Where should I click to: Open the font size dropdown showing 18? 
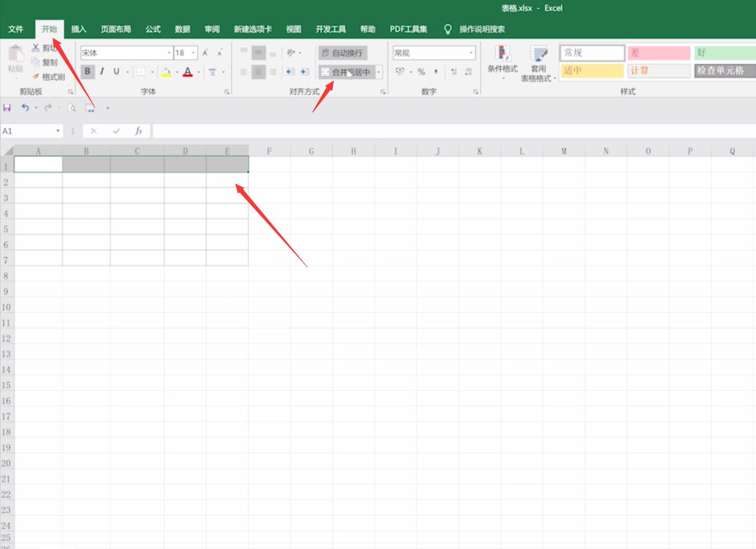pyautogui.click(x=194, y=53)
